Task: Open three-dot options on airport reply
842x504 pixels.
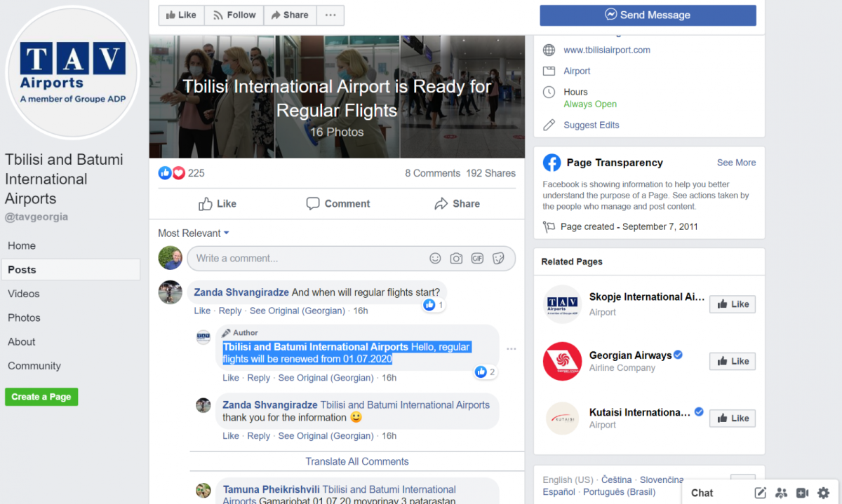Action: (511, 349)
